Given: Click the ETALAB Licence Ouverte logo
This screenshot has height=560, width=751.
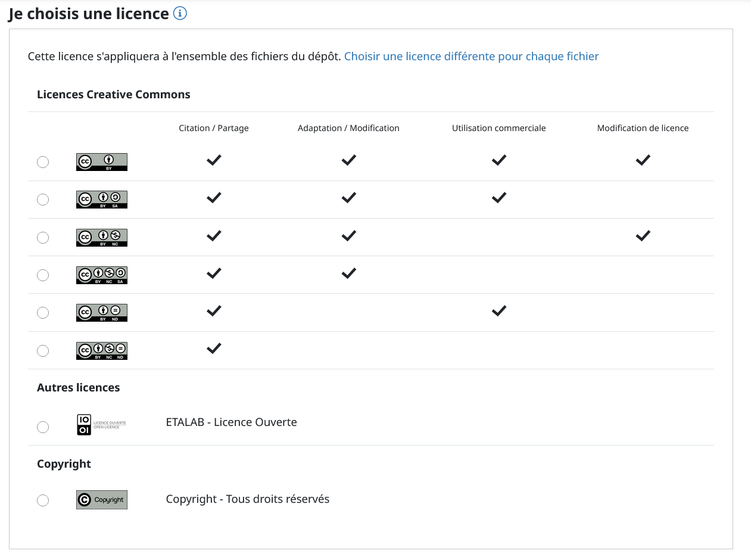Looking at the screenshot, I should click(x=101, y=424).
